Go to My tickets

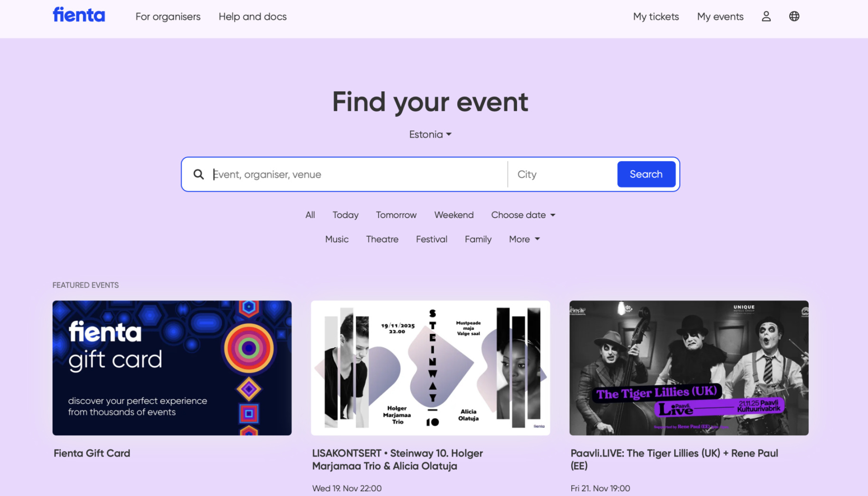tap(656, 17)
